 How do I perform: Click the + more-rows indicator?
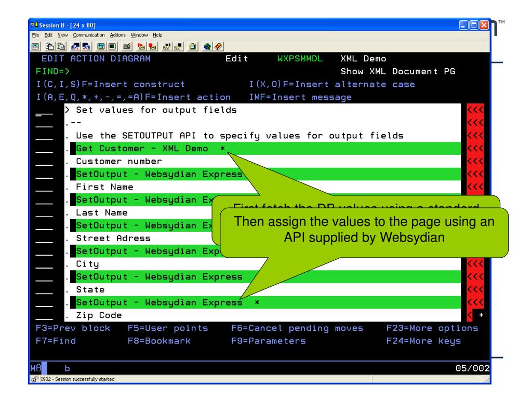481,315
